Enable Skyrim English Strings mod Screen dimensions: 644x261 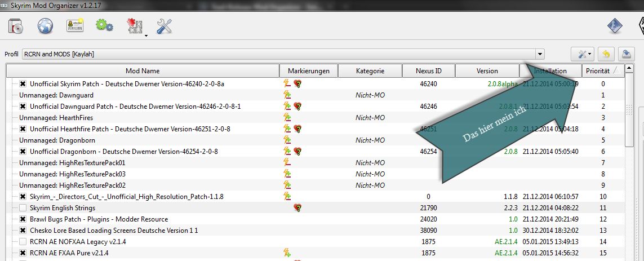pyautogui.click(x=23, y=208)
